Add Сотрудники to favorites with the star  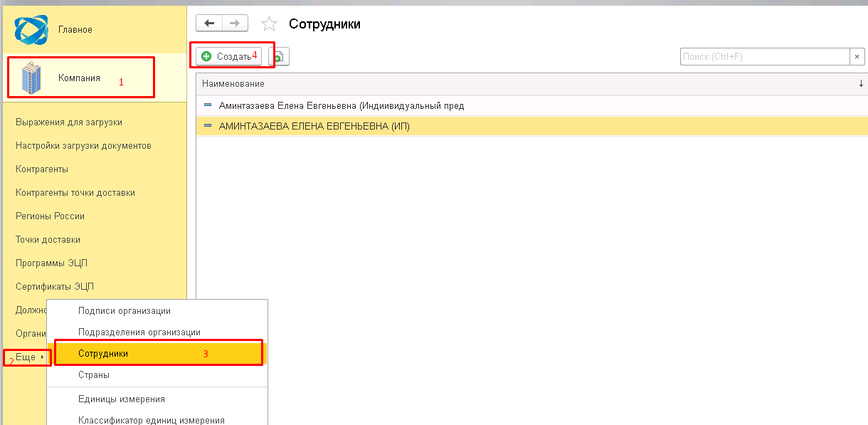[269, 24]
